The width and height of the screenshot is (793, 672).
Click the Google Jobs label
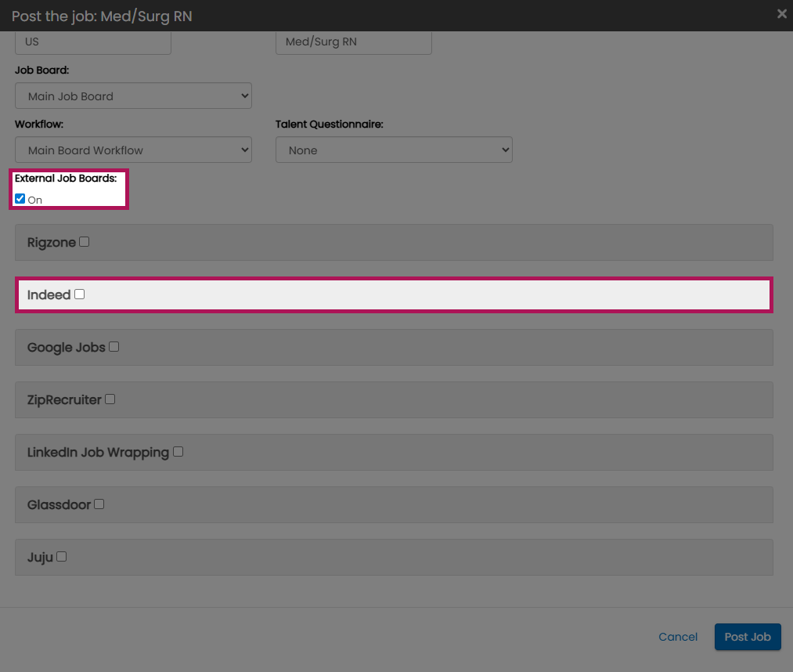(x=67, y=347)
